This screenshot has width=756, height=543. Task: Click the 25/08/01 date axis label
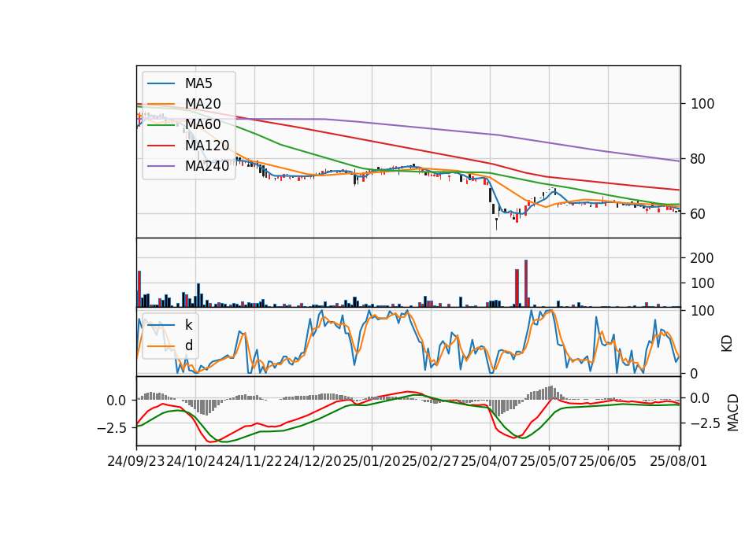pyautogui.click(x=678, y=461)
